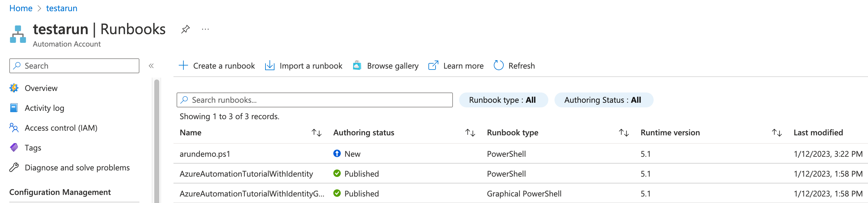Sort by the Authoring status column

470,133
